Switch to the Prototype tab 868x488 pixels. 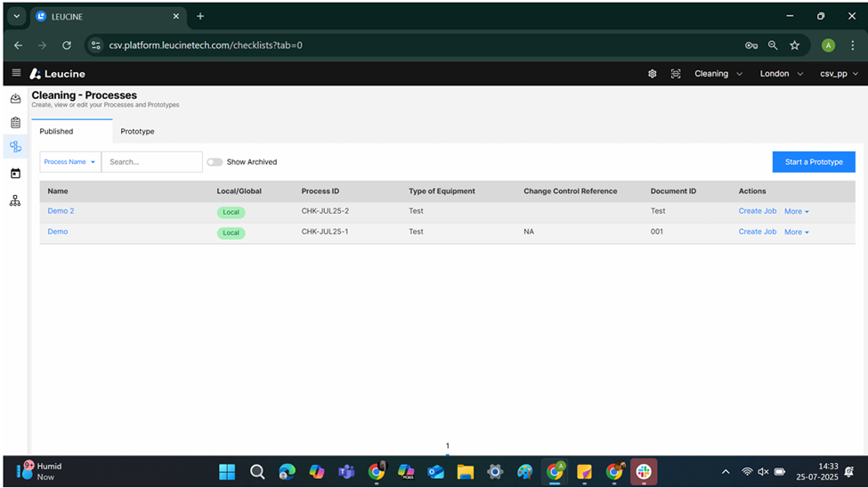[137, 132]
